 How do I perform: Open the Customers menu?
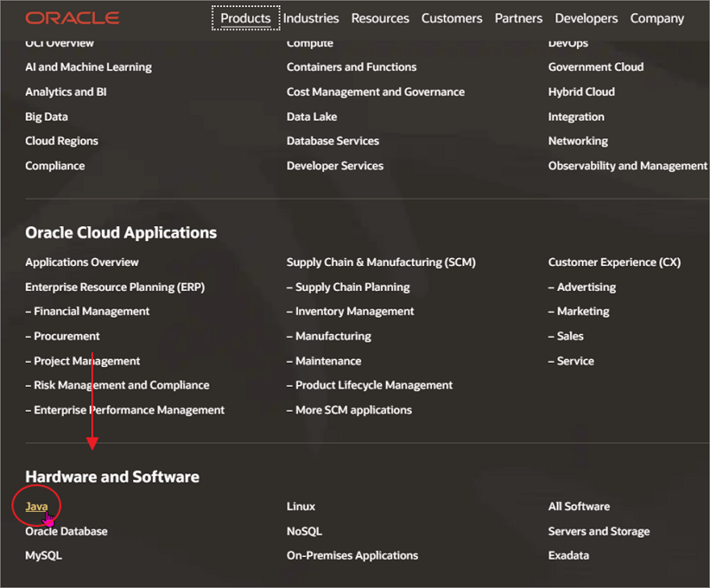452,18
